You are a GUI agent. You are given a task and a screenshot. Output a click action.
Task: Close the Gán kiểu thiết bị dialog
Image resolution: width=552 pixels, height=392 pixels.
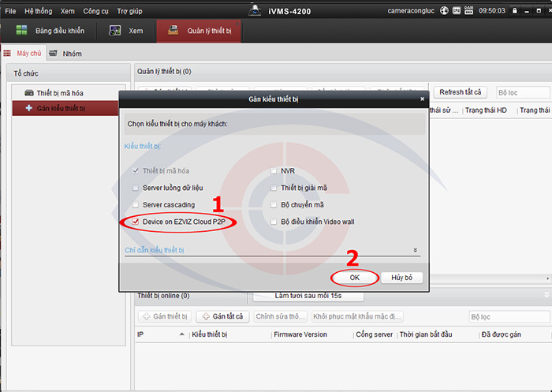[422, 99]
